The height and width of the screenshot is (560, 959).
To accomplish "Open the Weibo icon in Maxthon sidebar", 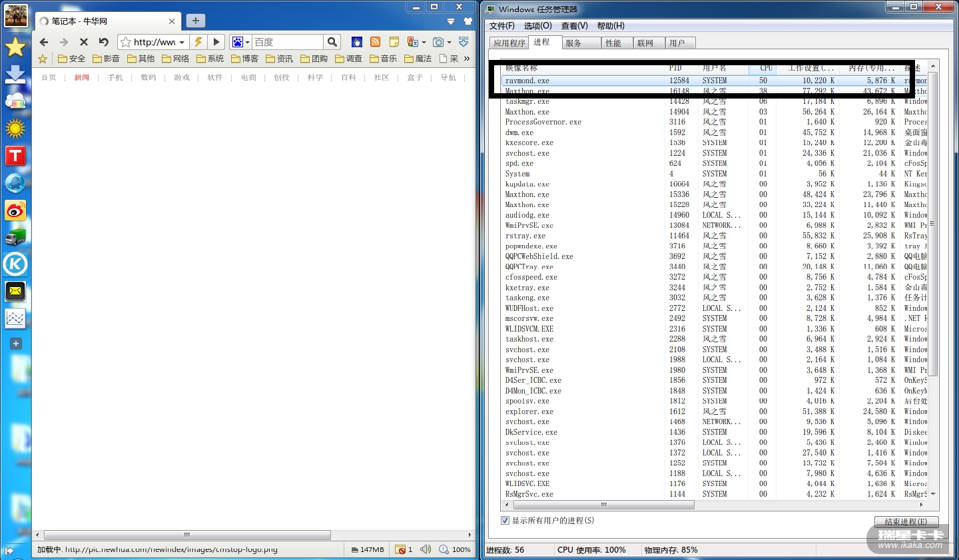I will tap(15, 210).
